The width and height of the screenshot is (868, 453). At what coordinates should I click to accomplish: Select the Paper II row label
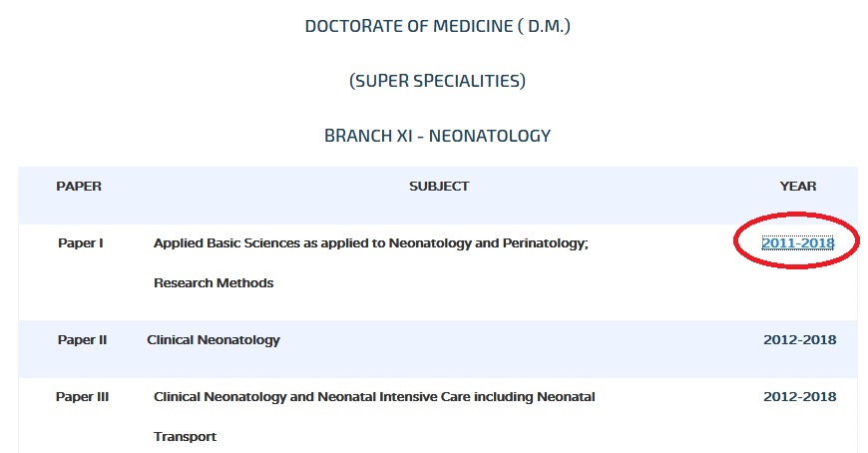[82, 340]
